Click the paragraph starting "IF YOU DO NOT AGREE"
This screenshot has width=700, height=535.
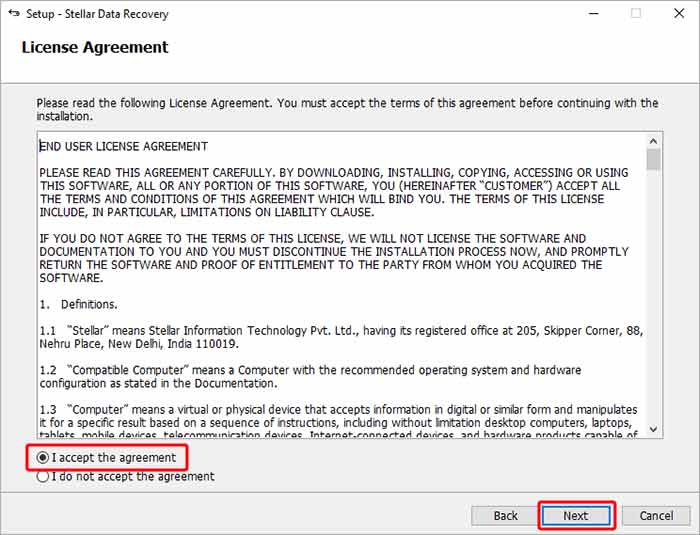(x=334, y=258)
